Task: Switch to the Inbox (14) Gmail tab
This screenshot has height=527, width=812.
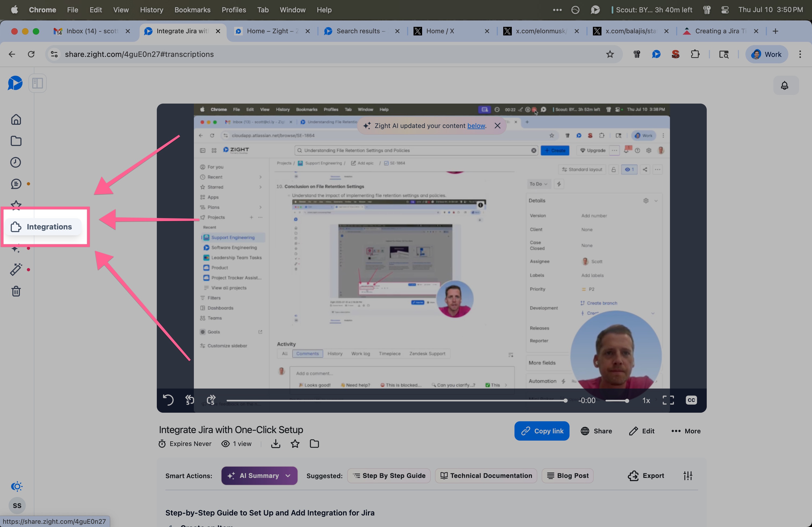Action: pyautogui.click(x=92, y=31)
